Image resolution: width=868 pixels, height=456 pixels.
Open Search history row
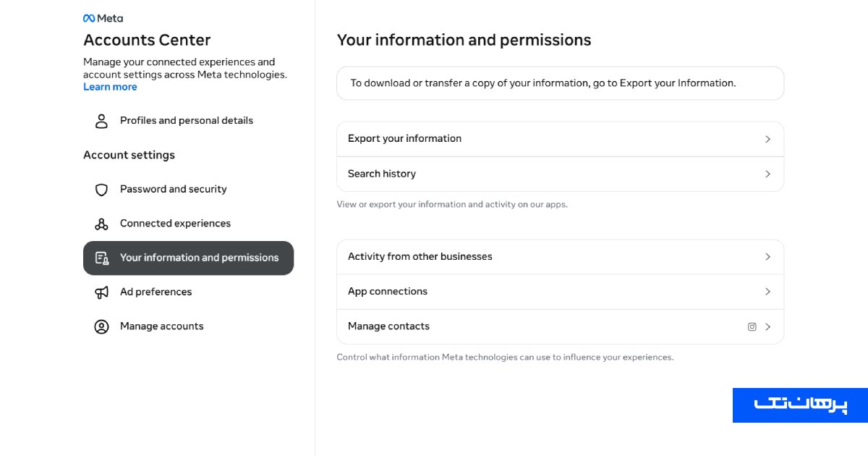(561, 174)
